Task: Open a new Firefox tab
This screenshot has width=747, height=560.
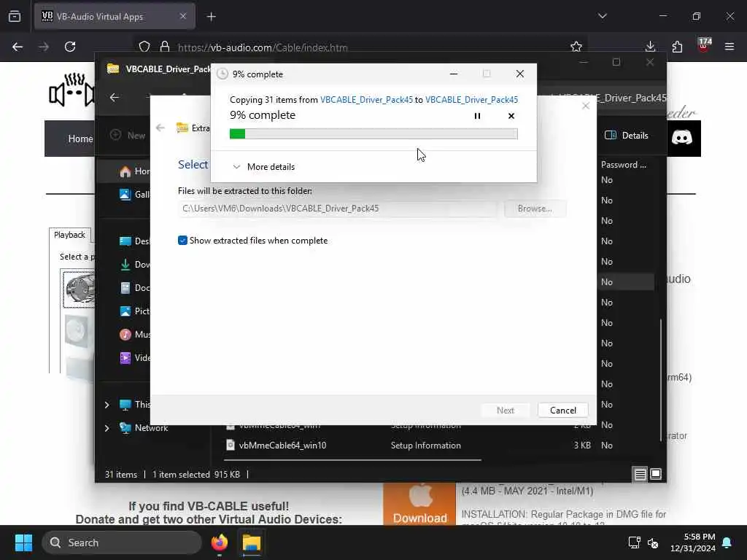Action: 212,17
